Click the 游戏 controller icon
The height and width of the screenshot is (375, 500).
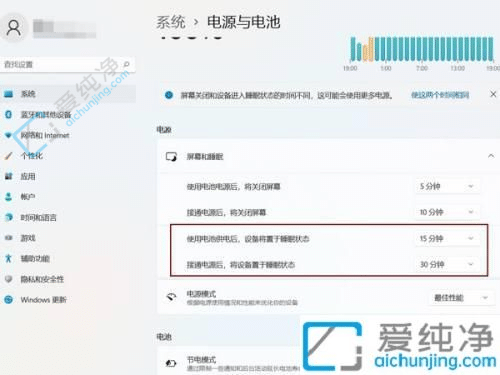pos(8,238)
